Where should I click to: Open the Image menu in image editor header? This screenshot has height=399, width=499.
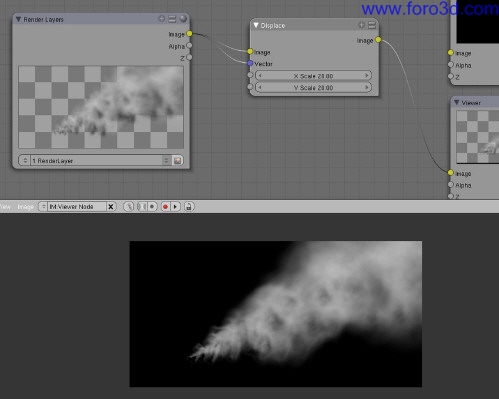pyautogui.click(x=25, y=207)
